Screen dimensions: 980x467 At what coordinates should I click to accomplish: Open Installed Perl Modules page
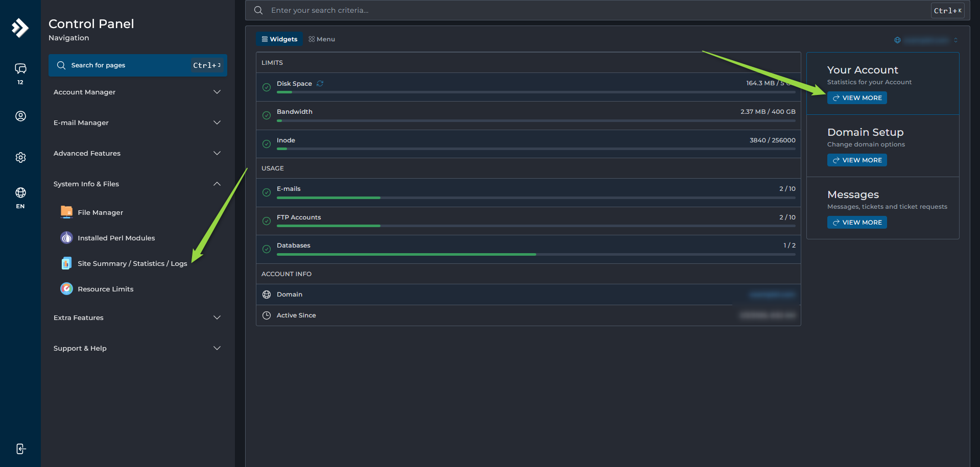[116, 238]
